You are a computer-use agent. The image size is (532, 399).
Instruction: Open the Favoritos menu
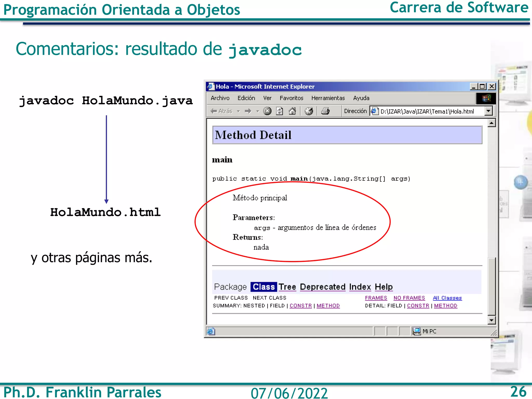tap(291, 98)
